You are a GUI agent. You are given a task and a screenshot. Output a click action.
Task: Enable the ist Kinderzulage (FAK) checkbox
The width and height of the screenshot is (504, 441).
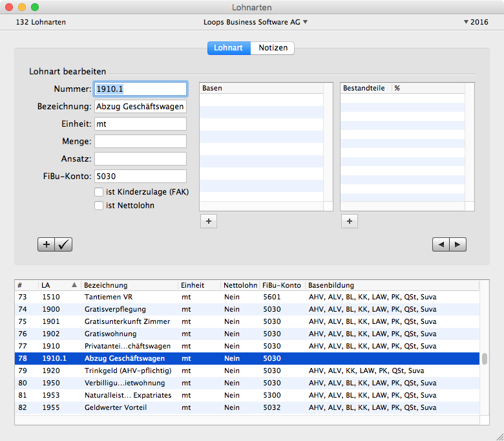pyautogui.click(x=99, y=192)
